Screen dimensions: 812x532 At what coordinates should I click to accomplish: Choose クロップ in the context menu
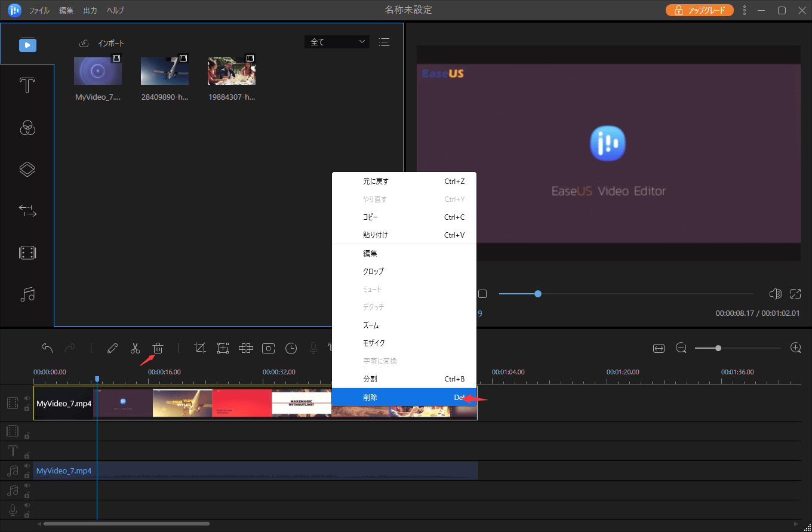(404, 271)
